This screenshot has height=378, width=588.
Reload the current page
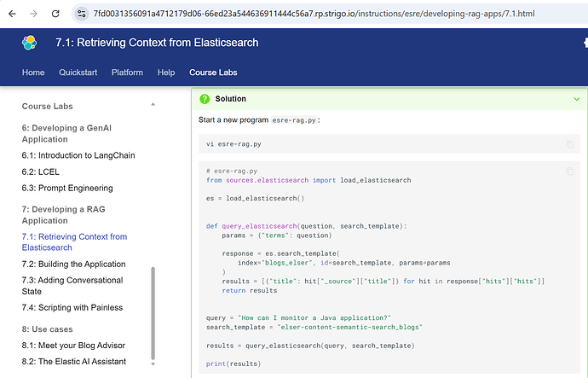[x=55, y=14]
